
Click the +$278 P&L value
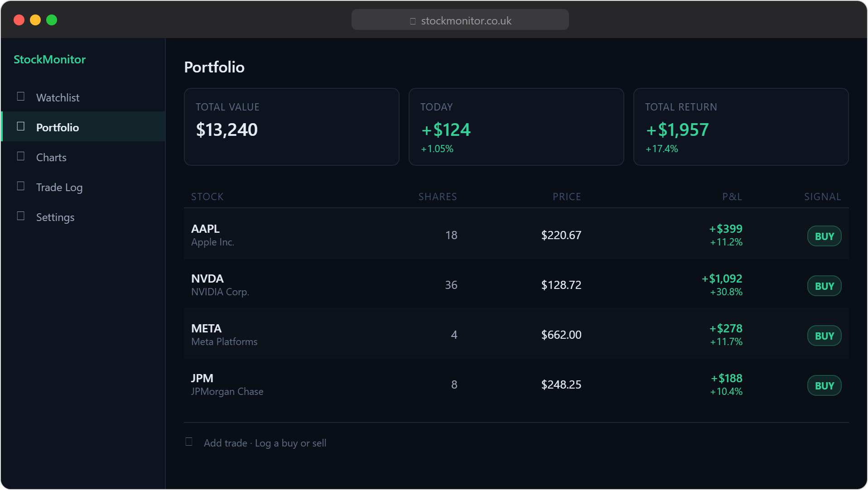(x=726, y=328)
